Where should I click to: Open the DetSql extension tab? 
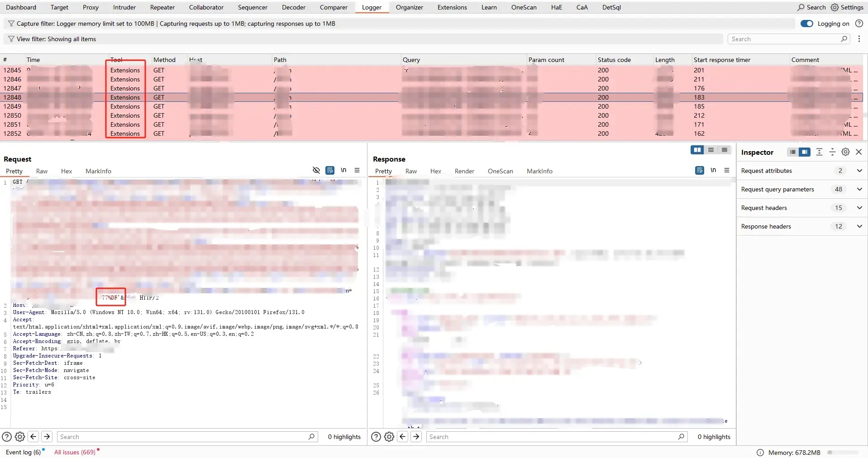(611, 7)
